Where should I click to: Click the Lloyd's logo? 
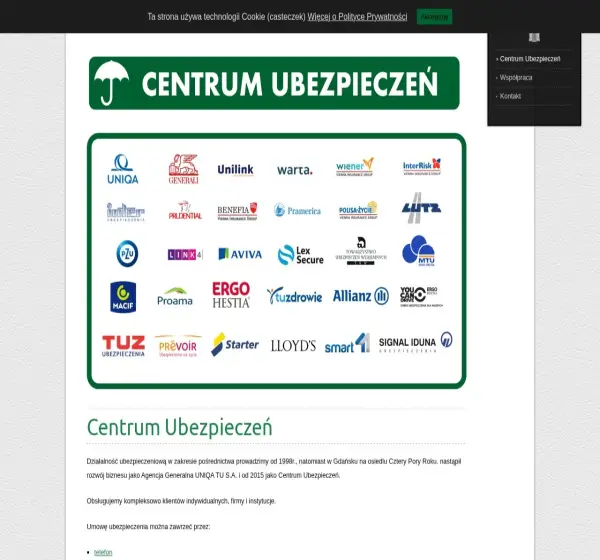pos(293,346)
